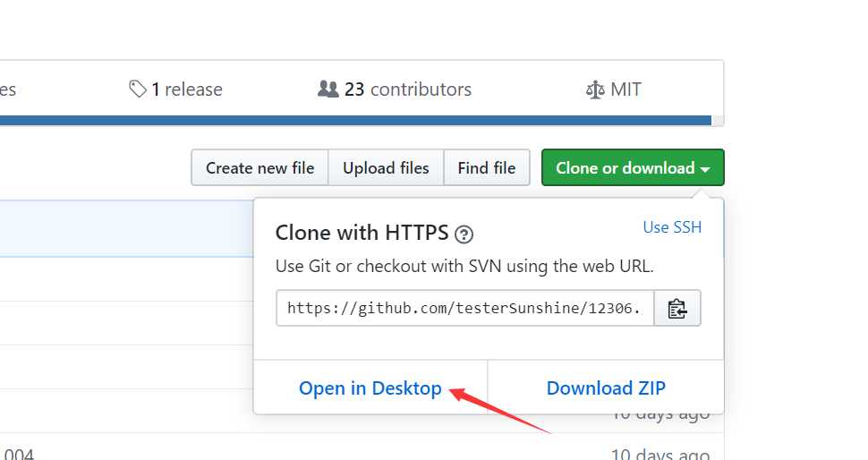Select the HTTPS clone URL field

[x=464, y=309]
